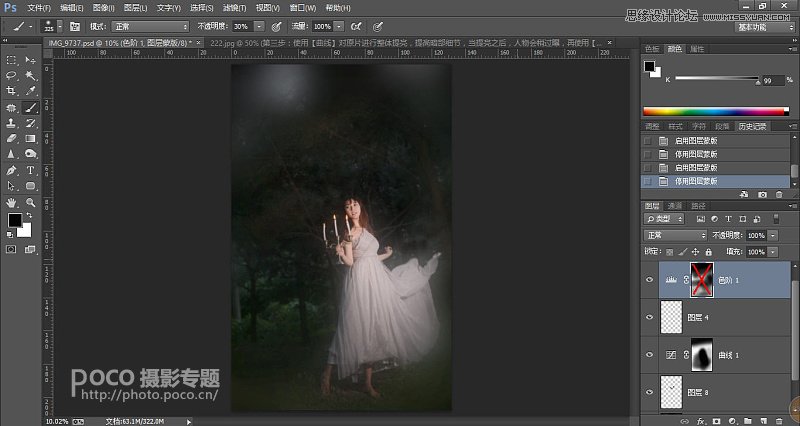800x426 pixels.
Task: Open the layer filter type dropdown
Action: [x=664, y=219]
